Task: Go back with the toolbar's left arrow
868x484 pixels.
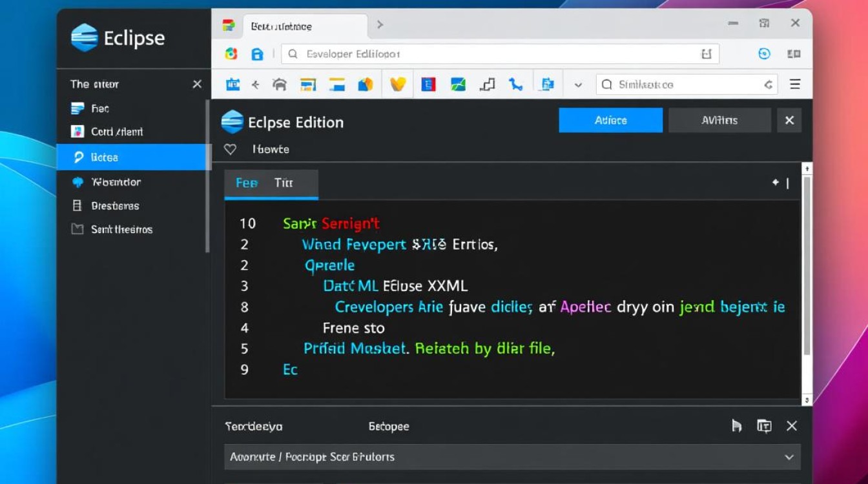Action: pyautogui.click(x=255, y=85)
